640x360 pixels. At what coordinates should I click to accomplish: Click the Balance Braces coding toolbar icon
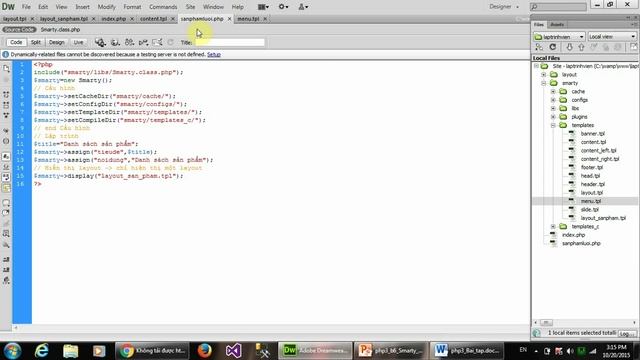click(x=6, y=141)
